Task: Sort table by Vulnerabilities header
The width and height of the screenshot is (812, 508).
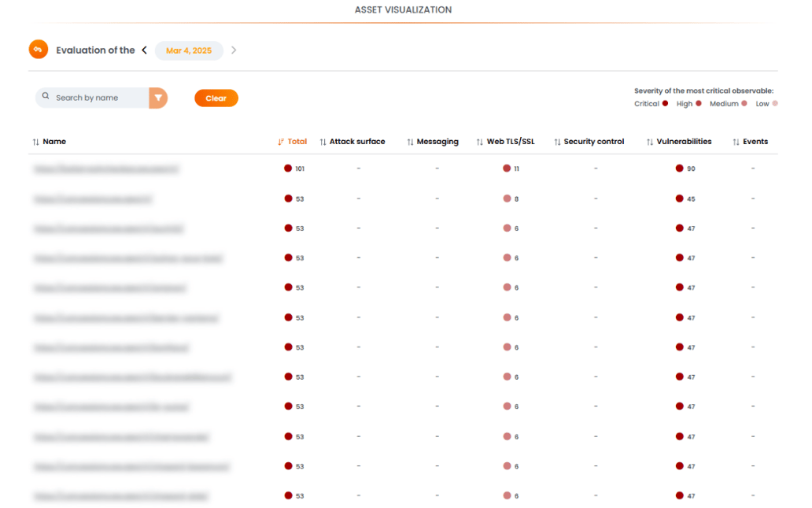Action: pyautogui.click(x=683, y=142)
